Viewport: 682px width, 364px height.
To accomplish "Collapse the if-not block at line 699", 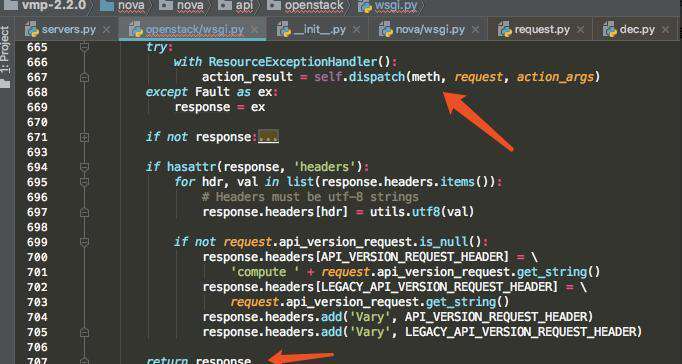I will pyautogui.click(x=85, y=242).
